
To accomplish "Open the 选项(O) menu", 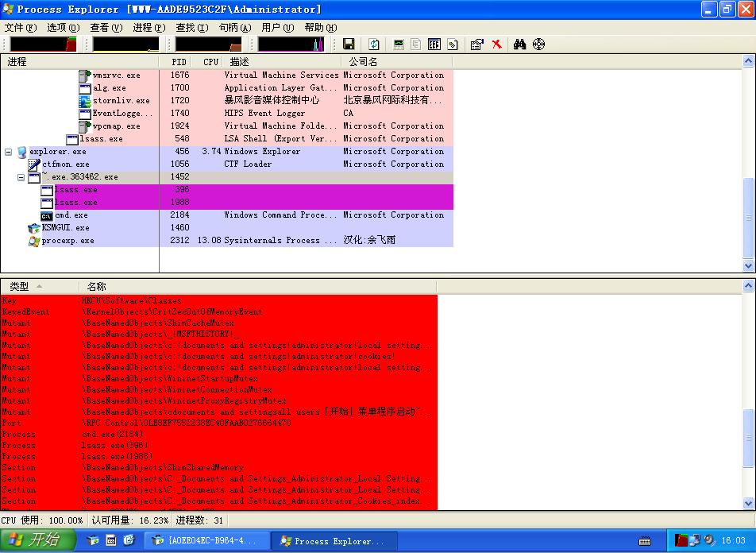I will coord(64,28).
